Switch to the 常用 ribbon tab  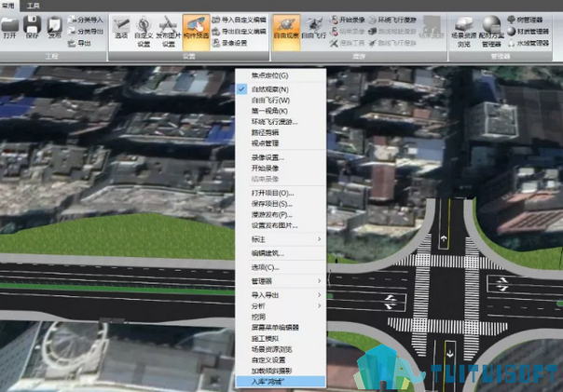click(8, 6)
